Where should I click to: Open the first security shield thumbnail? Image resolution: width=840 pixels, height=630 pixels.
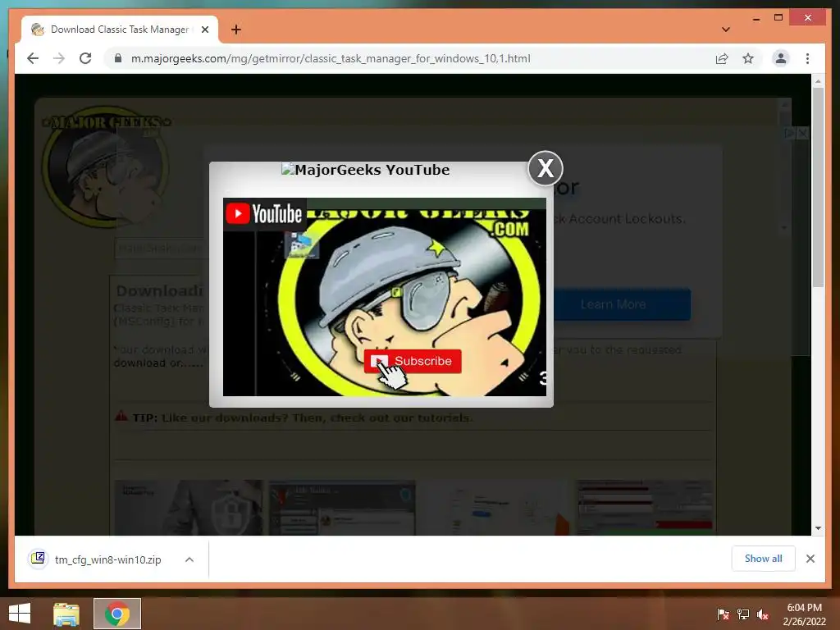pyautogui.click(x=189, y=507)
